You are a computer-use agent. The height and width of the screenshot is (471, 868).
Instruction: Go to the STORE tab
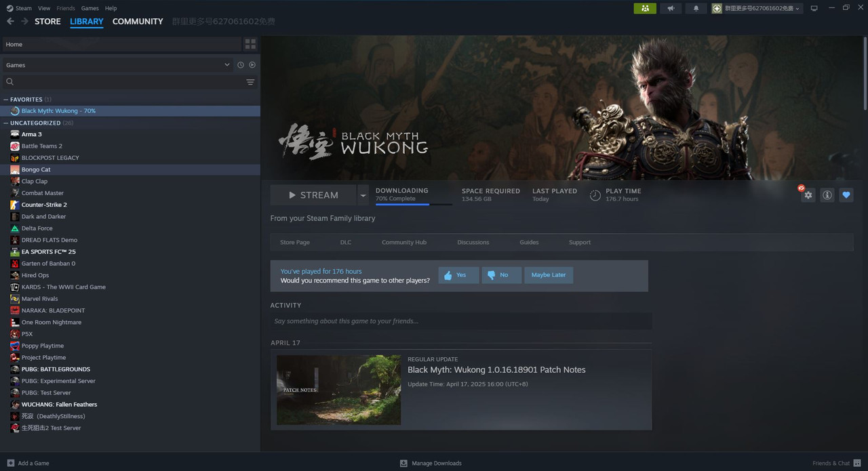47,21
